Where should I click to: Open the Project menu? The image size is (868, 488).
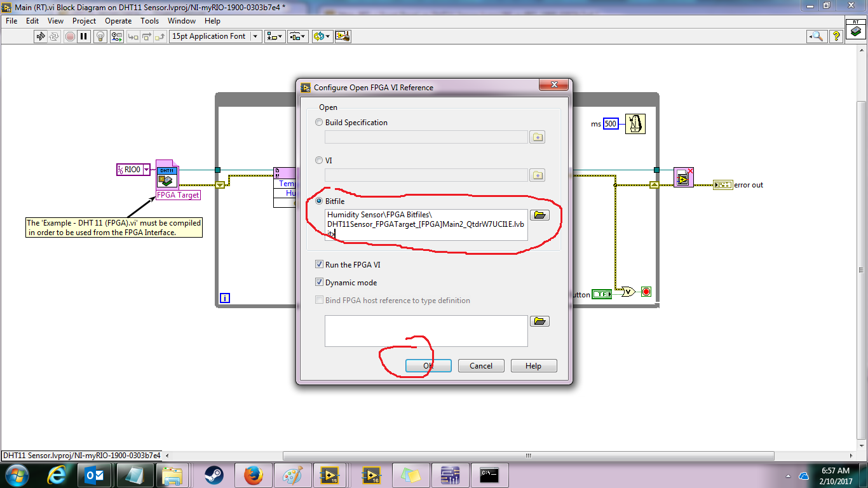pos(84,21)
